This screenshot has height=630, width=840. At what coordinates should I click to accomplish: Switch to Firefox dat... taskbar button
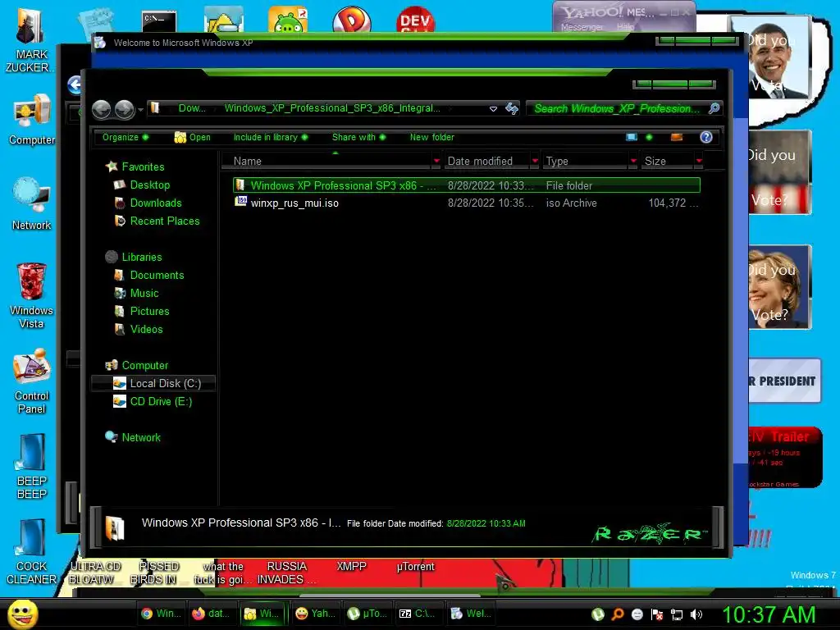point(211,614)
